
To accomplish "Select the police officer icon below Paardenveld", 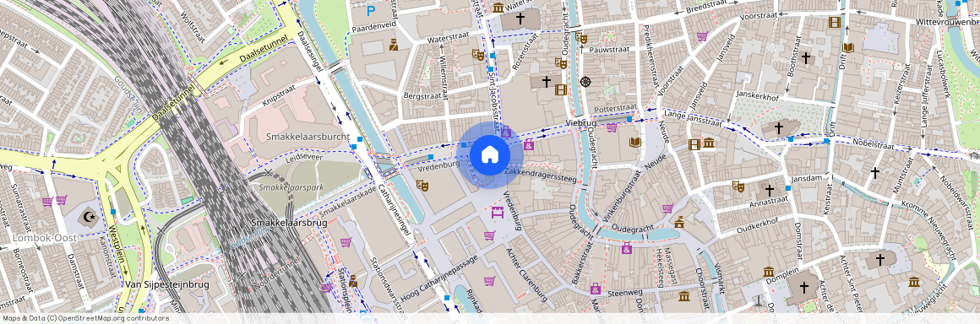I will pos(394,45).
